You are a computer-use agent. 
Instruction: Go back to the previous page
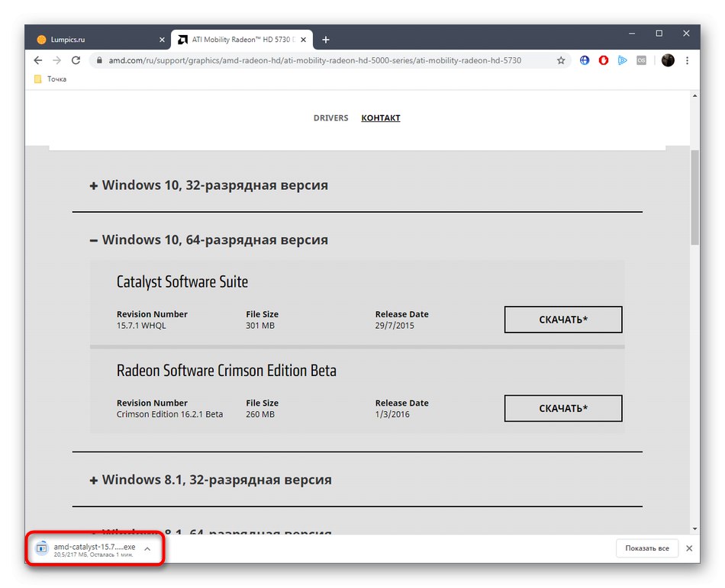[38, 60]
